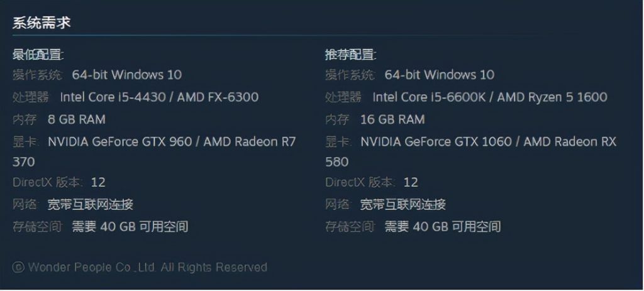Click minimum 64-bit Windows 10 text

[x=127, y=75]
